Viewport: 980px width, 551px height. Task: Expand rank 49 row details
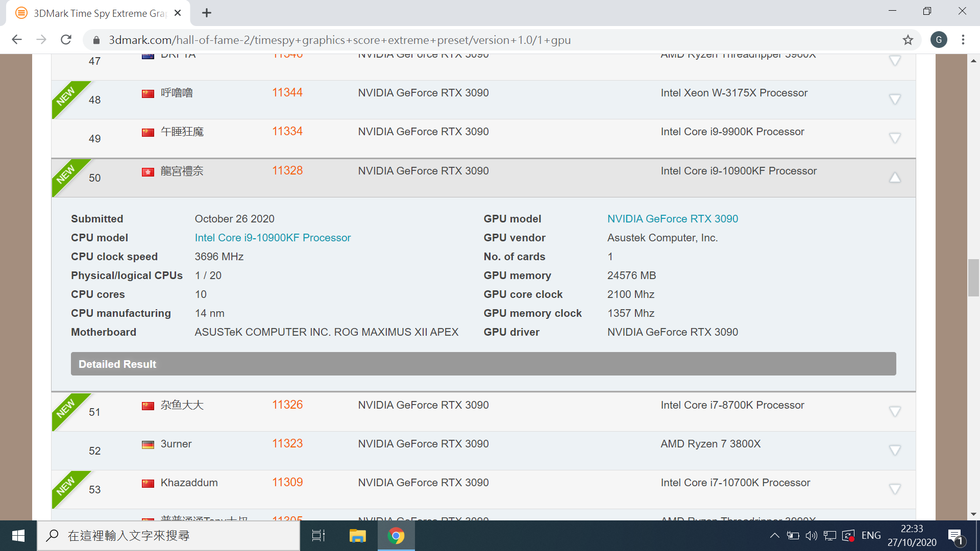pyautogui.click(x=895, y=138)
